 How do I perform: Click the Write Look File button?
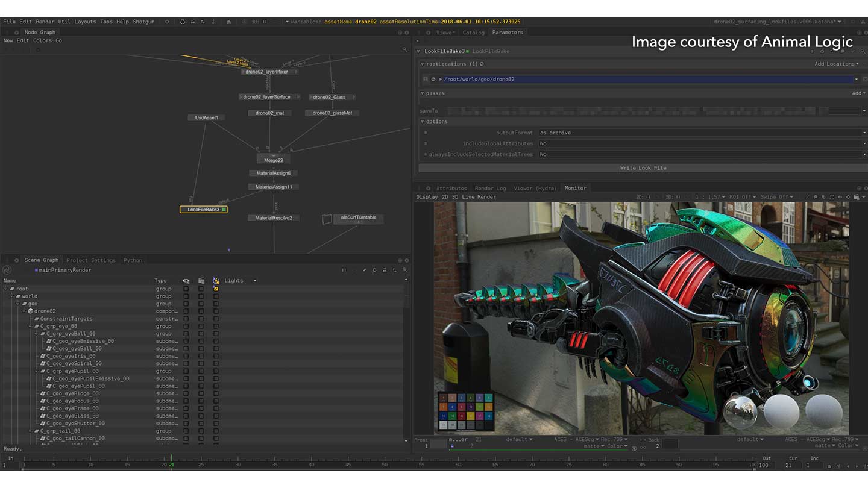pos(643,168)
